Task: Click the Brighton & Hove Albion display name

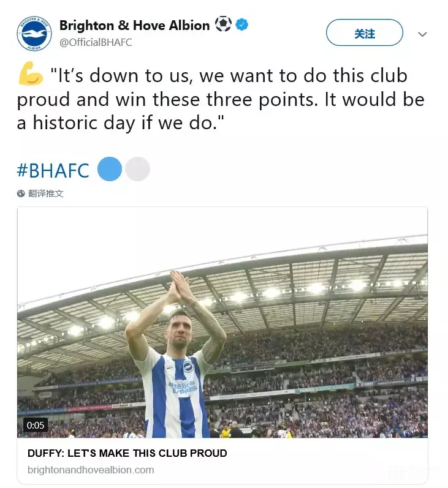Action: 134,25
